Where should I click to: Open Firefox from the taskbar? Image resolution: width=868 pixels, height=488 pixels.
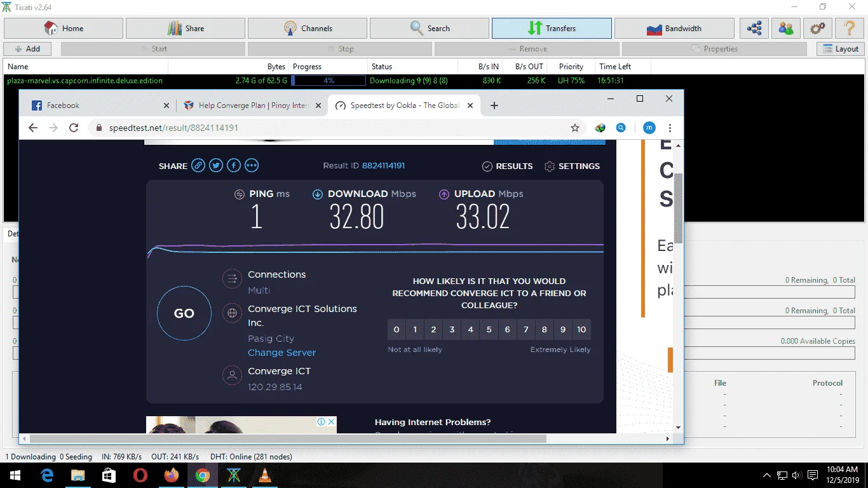click(x=172, y=475)
